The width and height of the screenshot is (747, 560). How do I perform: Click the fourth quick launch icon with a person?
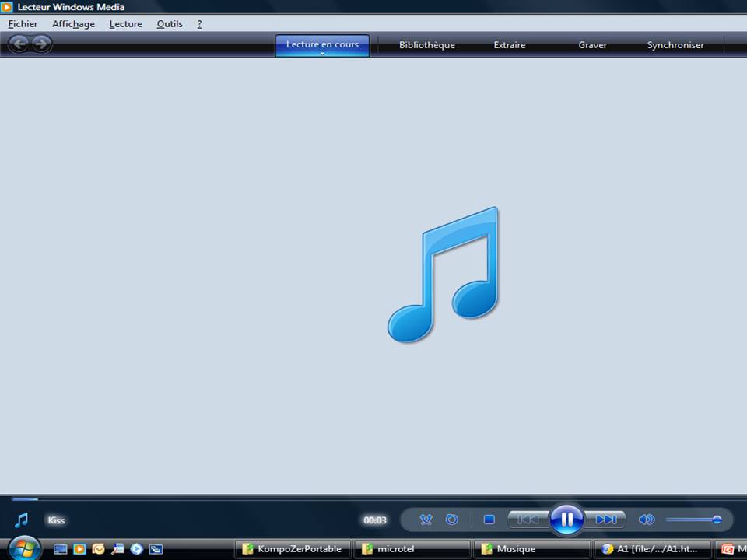[117, 549]
